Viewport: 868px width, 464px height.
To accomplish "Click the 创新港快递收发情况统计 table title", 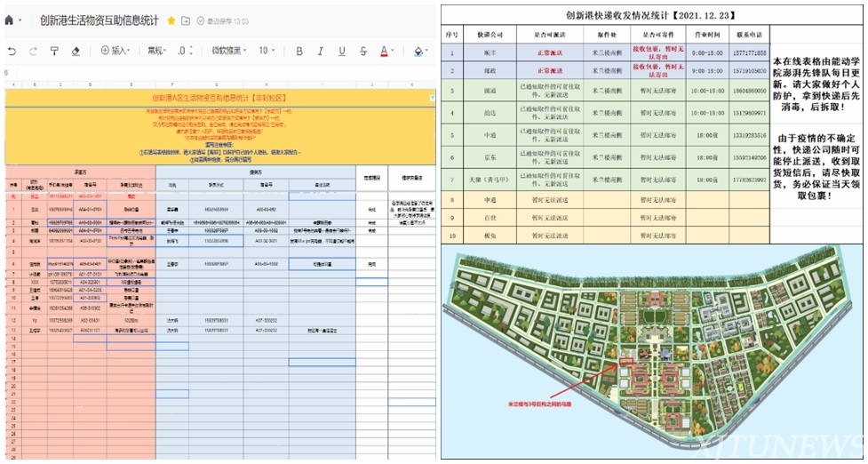I will tap(651, 15).
